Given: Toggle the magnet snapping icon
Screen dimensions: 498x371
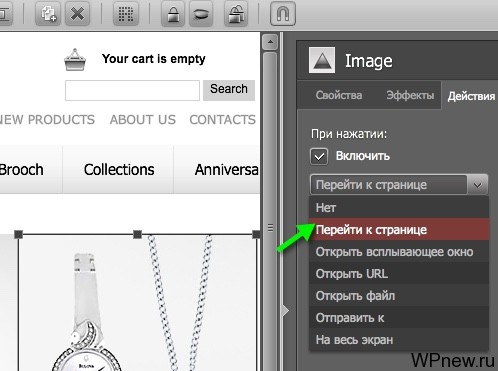Looking at the screenshot, I should tap(283, 14).
